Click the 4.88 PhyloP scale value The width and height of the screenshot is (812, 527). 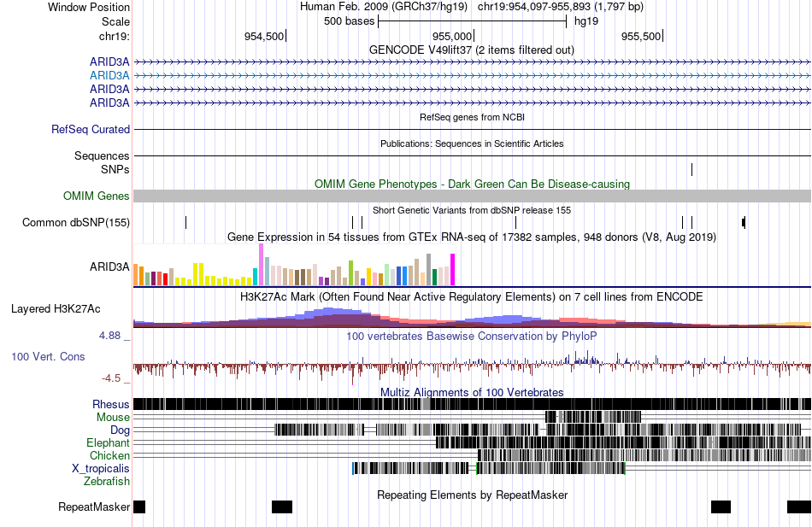point(109,336)
